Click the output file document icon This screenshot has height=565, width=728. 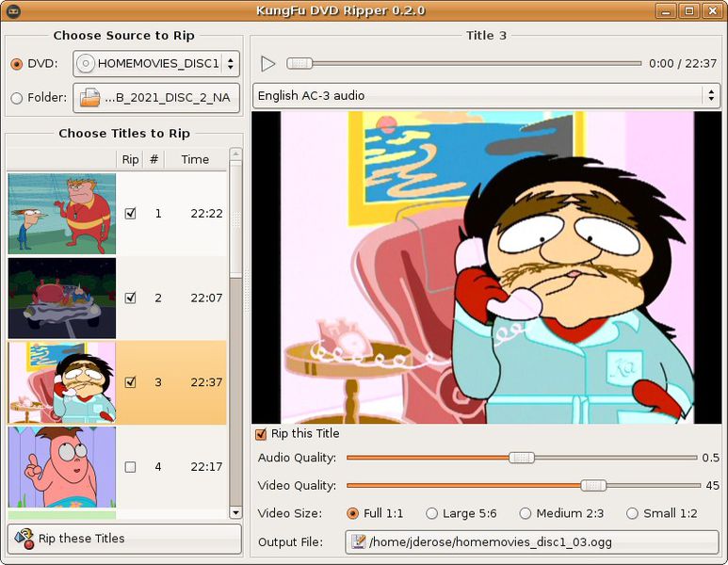coord(358,541)
